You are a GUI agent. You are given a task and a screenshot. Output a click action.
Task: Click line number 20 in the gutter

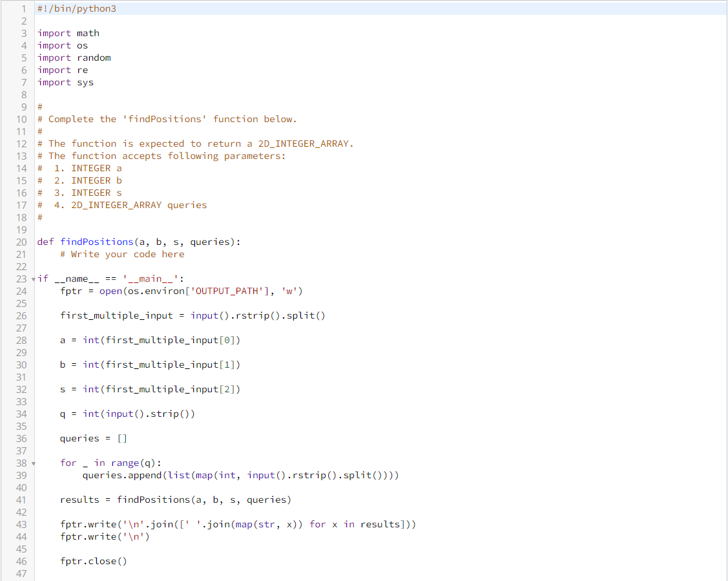pyautogui.click(x=21, y=242)
